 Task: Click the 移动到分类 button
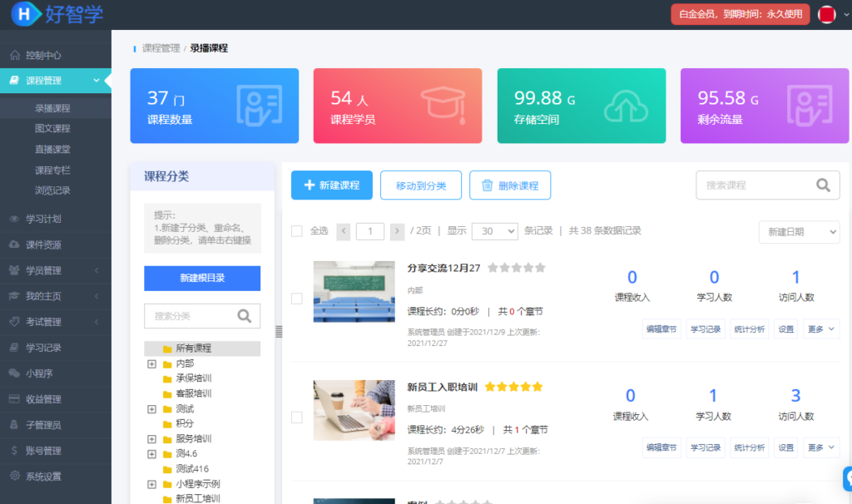[x=420, y=185]
